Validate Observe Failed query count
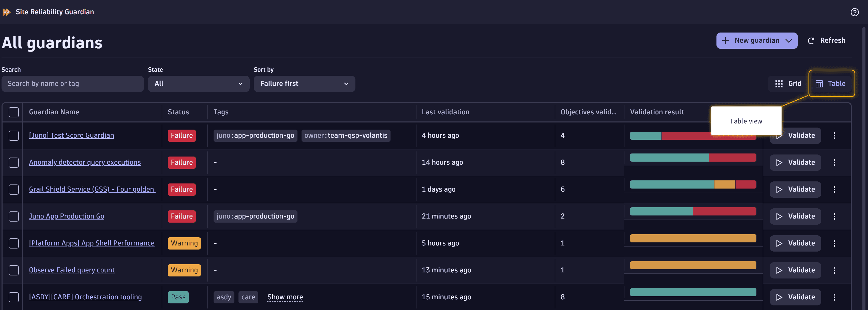This screenshot has width=868, height=310. 795,270
